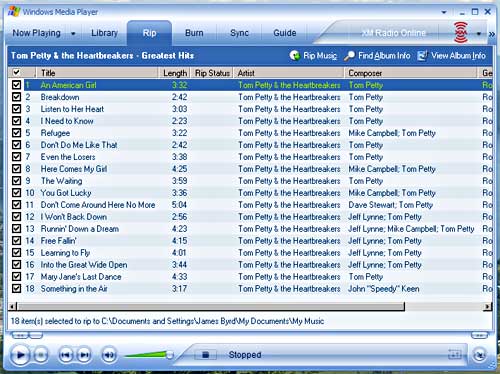Uncheck the Breakdown track checkbox

click(x=16, y=97)
